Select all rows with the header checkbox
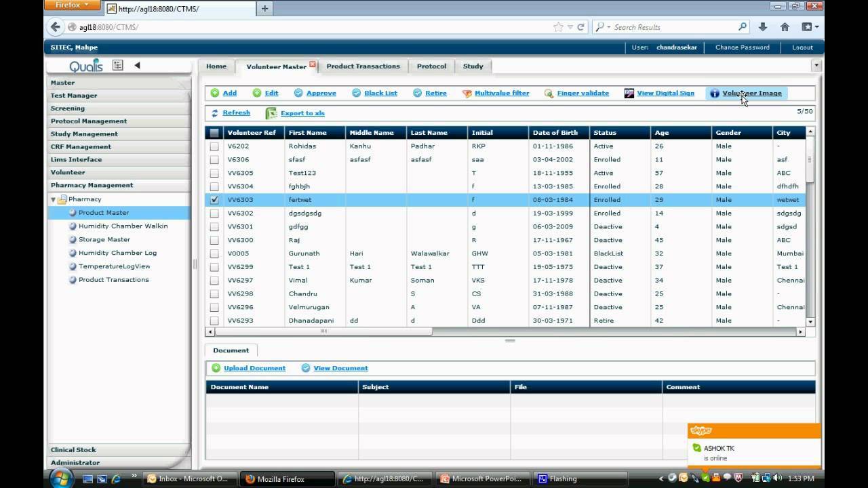The image size is (868, 488). [x=213, y=132]
